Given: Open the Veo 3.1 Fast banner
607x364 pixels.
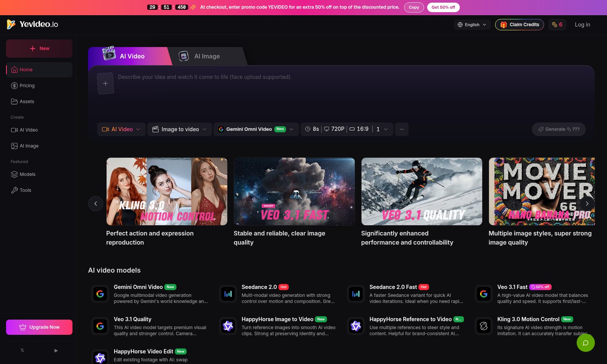Looking at the screenshot, I should click(x=294, y=191).
